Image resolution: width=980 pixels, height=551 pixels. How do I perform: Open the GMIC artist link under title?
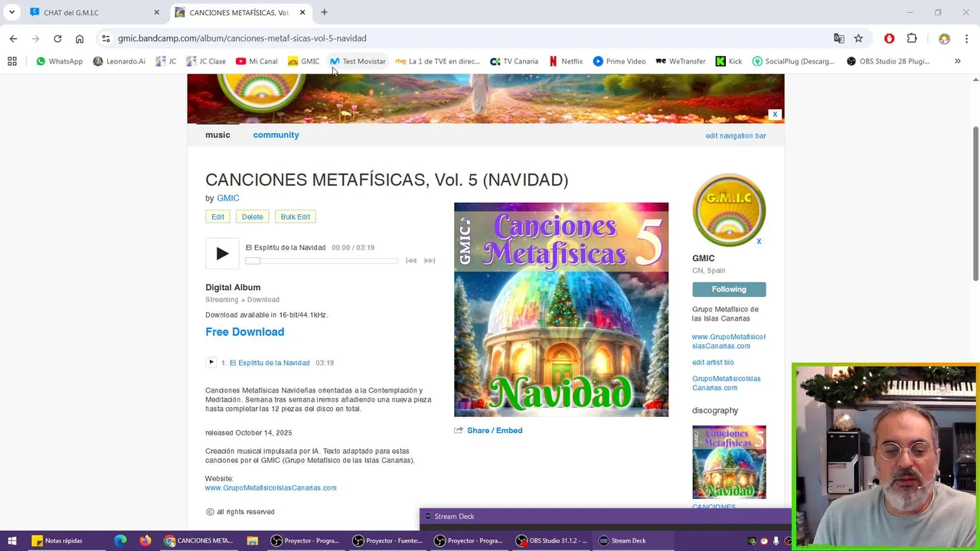point(228,198)
